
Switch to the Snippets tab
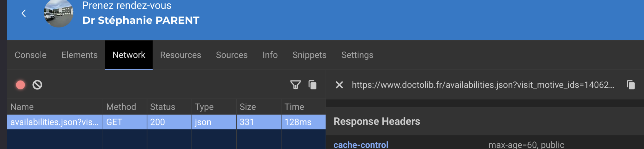coord(309,55)
